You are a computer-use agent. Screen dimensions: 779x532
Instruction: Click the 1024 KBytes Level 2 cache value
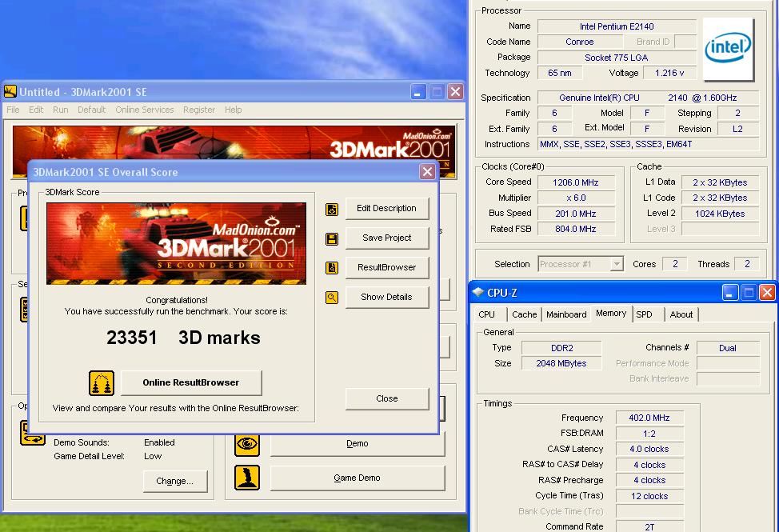(720, 214)
